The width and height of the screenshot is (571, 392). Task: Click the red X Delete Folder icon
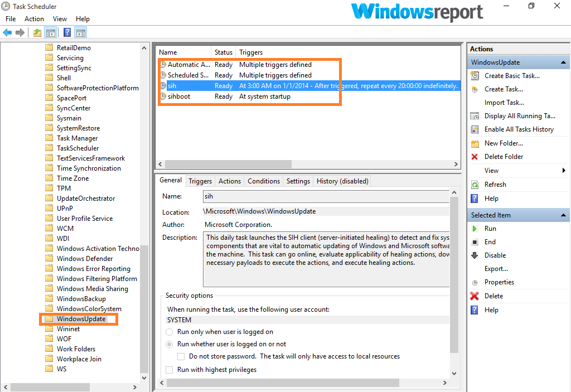pos(475,157)
